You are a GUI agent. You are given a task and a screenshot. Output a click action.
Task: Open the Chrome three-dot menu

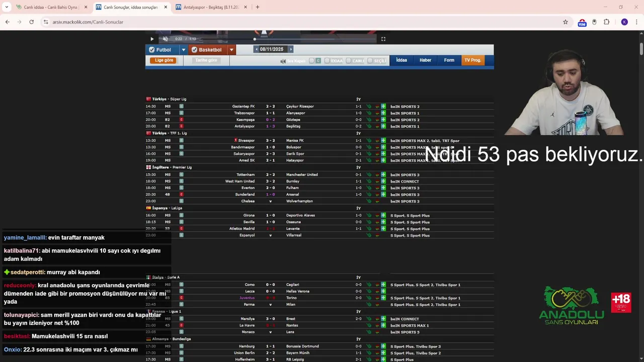(x=637, y=22)
